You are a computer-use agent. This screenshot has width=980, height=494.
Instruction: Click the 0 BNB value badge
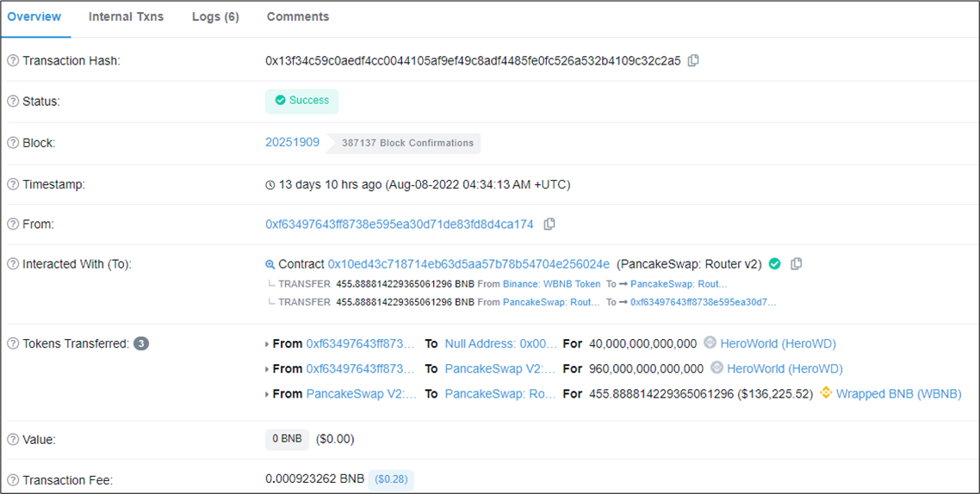[x=287, y=439]
